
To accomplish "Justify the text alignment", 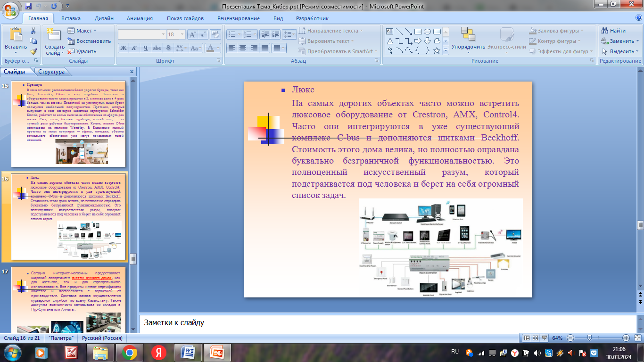I will pos(264,48).
